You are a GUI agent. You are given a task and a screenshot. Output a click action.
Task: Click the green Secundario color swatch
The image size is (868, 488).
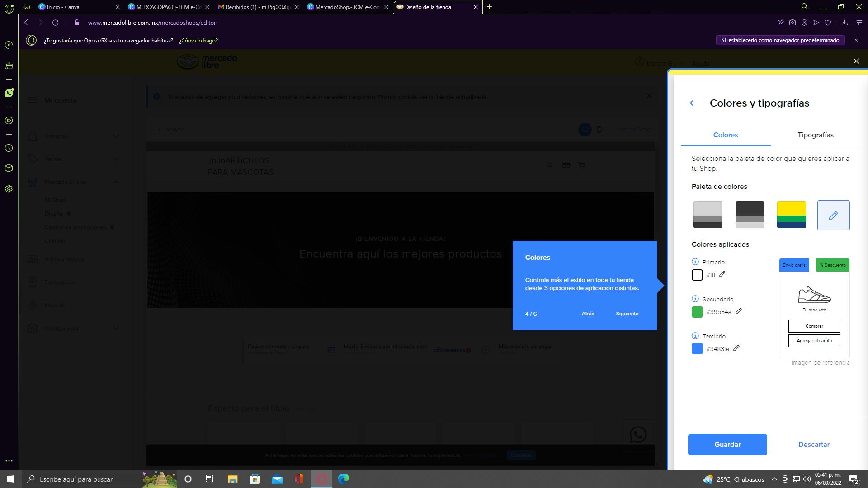pyautogui.click(x=697, y=312)
